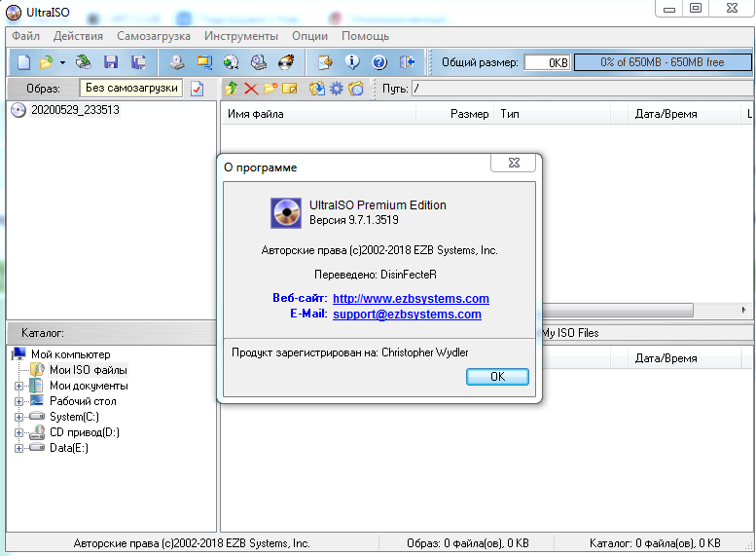Open the Самозагрузка menu

click(x=154, y=36)
